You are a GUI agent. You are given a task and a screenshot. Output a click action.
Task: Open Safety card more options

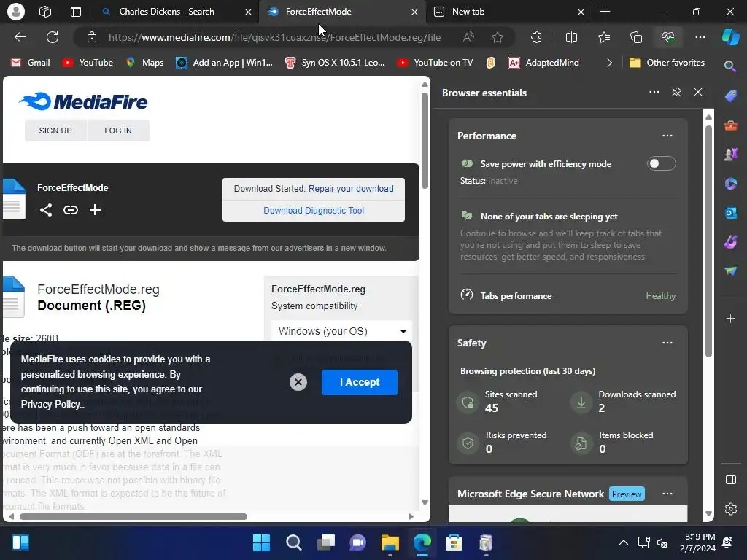(667, 343)
